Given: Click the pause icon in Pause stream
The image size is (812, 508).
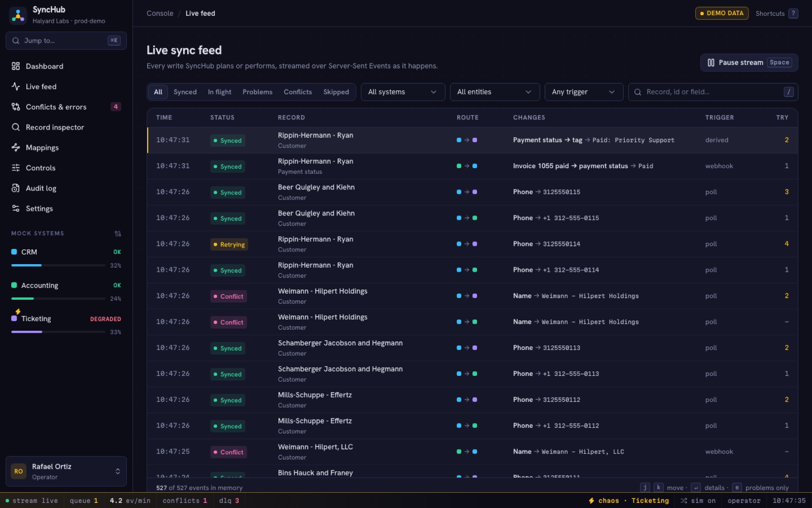Looking at the screenshot, I should tap(711, 62).
